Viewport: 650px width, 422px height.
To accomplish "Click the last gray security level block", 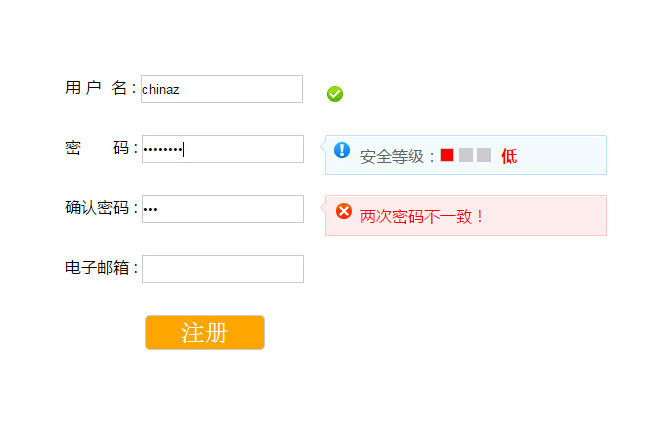I will point(484,155).
